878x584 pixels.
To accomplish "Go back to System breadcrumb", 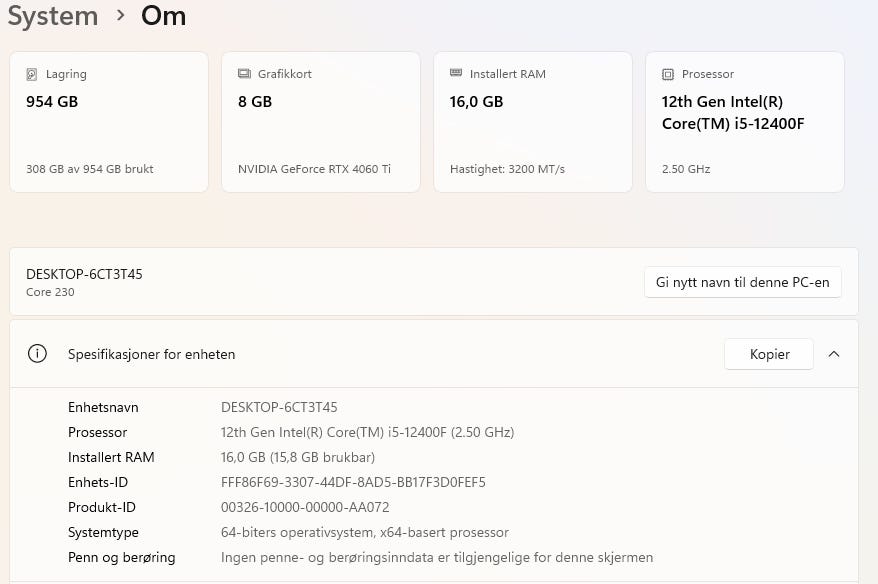I will click(53, 16).
